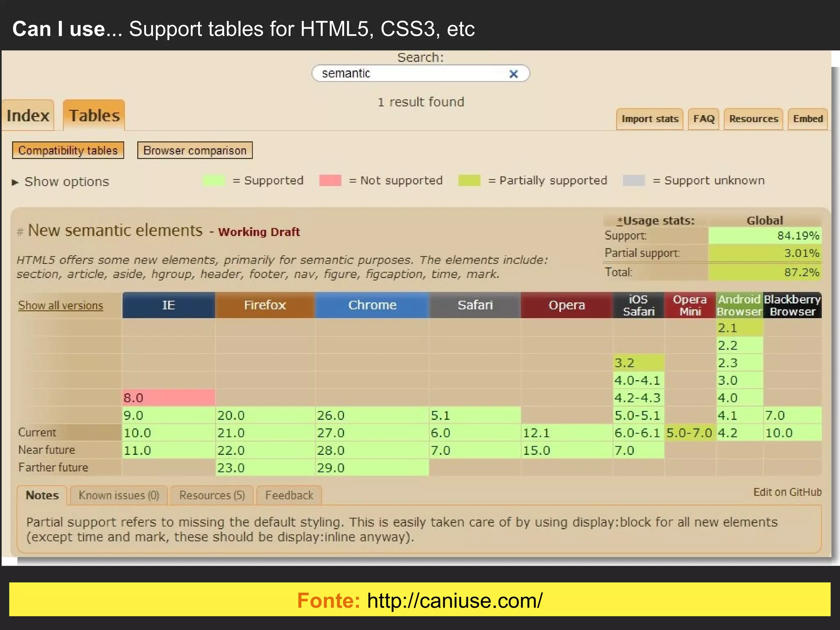Click the Firefox 23.0 farther future cell
840x630 pixels.
265,468
